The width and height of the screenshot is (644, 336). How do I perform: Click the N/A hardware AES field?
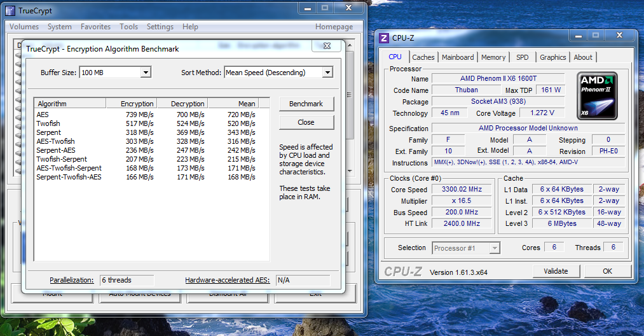point(303,280)
